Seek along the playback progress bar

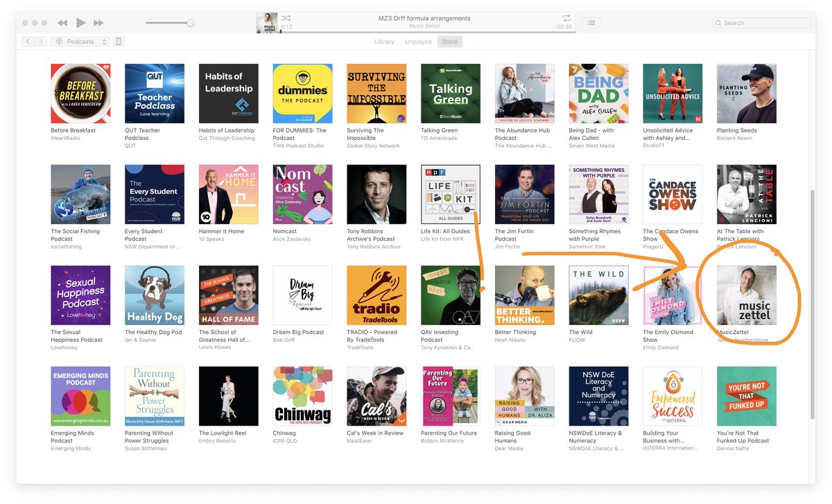(425, 33)
